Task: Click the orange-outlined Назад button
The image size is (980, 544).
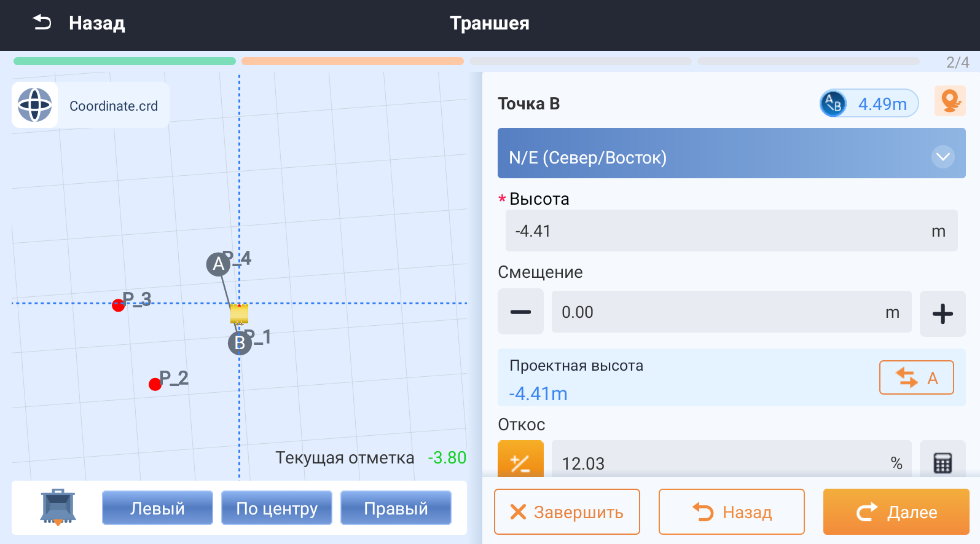Action: tap(731, 511)
